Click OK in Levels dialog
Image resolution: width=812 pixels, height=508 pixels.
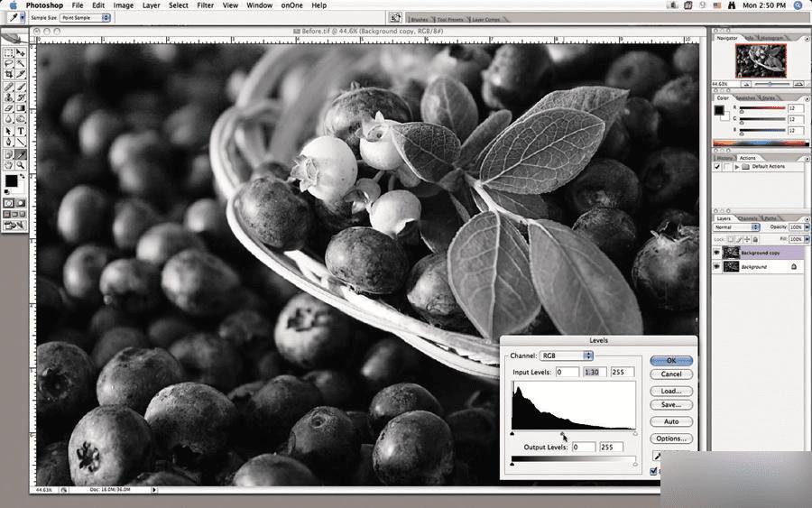point(671,360)
